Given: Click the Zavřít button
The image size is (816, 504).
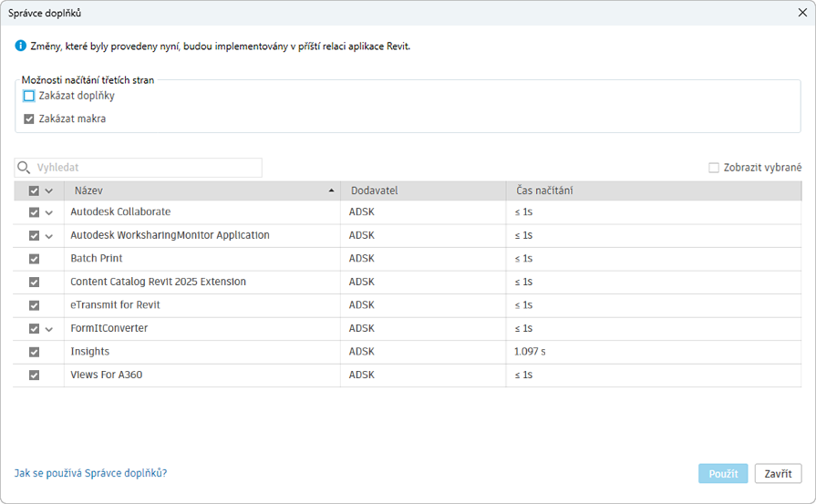Looking at the screenshot, I should [778, 474].
